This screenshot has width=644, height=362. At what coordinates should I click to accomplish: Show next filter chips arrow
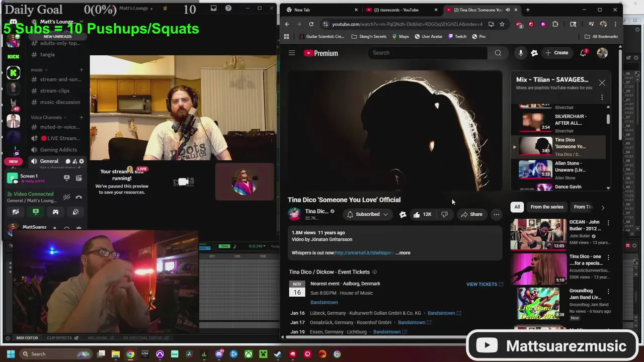[603, 207]
